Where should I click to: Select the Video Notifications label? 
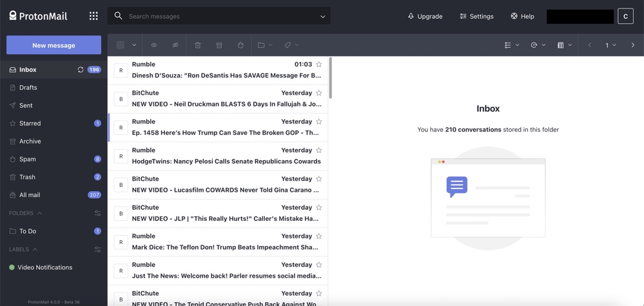point(54,267)
